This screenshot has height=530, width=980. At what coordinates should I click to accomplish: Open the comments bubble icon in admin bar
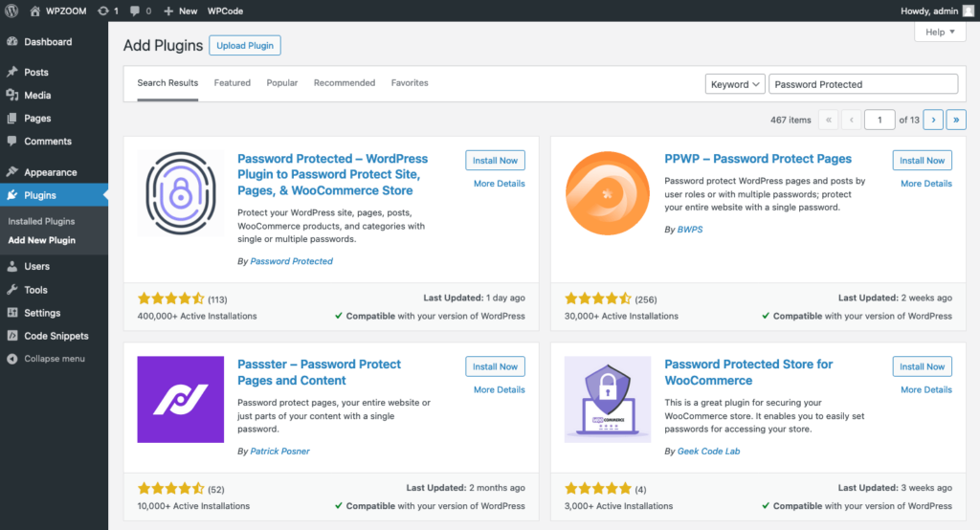tap(135, 11)
